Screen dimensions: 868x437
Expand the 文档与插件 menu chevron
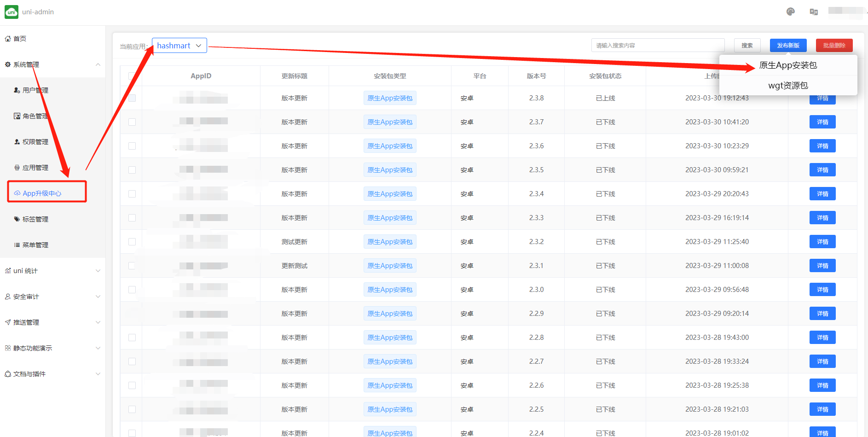point(98,374)
